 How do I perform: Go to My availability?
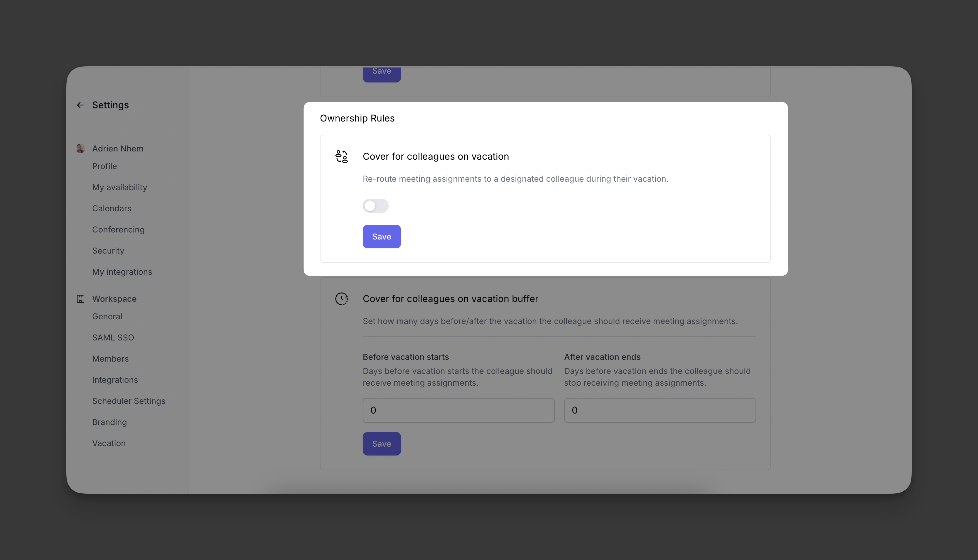click(119, 187)
